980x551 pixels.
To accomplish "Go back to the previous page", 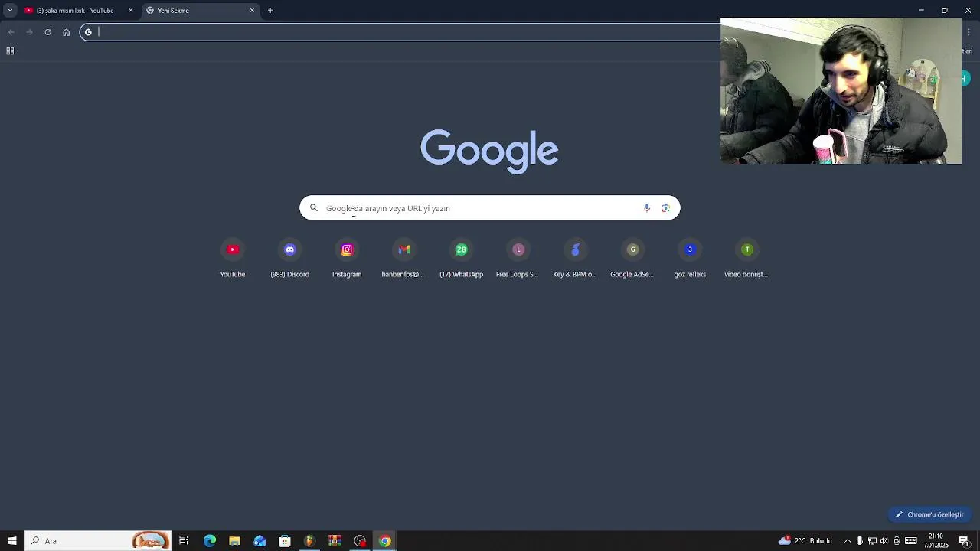I will coord(11,32).
